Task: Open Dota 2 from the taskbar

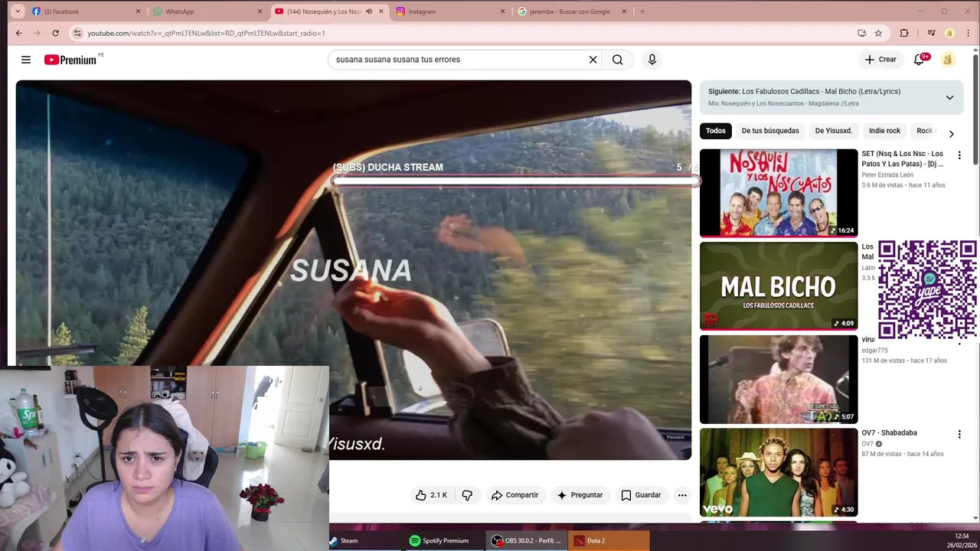Action: [609, 540]
